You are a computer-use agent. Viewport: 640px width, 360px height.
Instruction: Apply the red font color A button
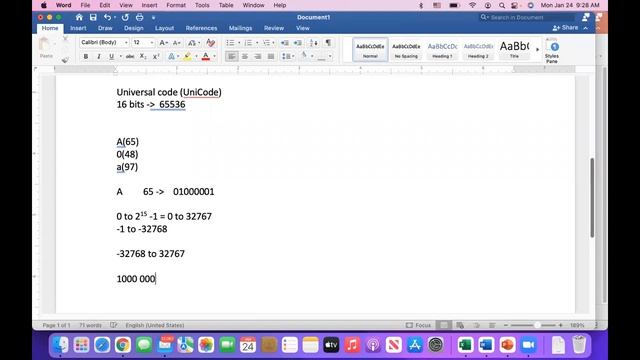206,57
